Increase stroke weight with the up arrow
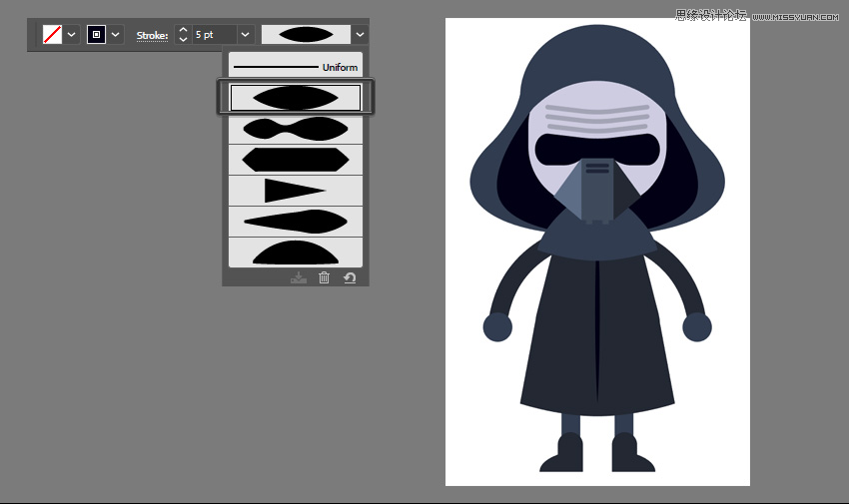849x504 pixels. coord(183,30)
